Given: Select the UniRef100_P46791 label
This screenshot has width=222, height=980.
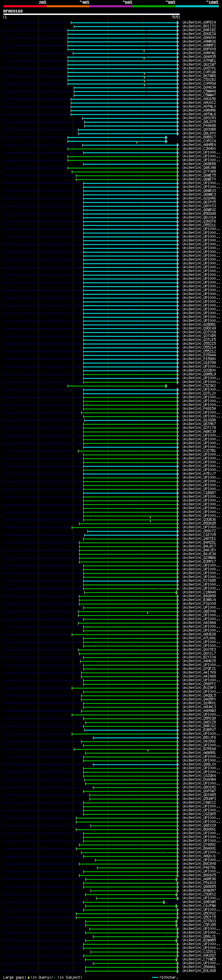Looking at the screenshot, I should click(199, 867).
